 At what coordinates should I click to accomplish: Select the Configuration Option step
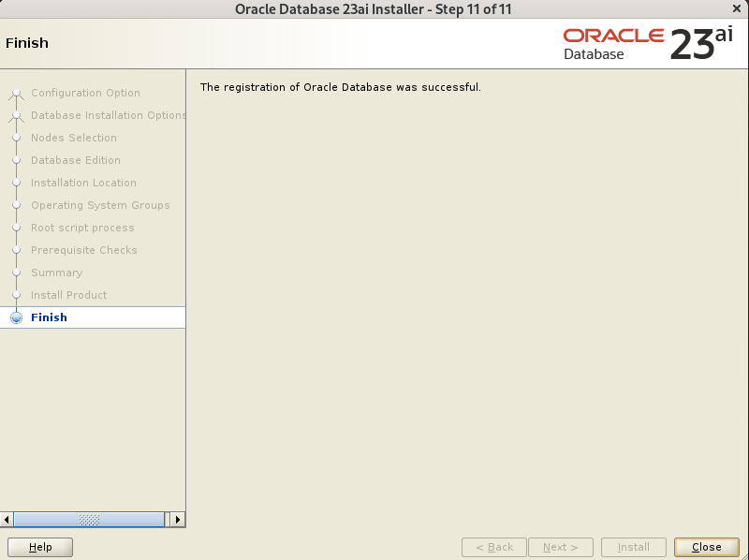click(85, 93)
